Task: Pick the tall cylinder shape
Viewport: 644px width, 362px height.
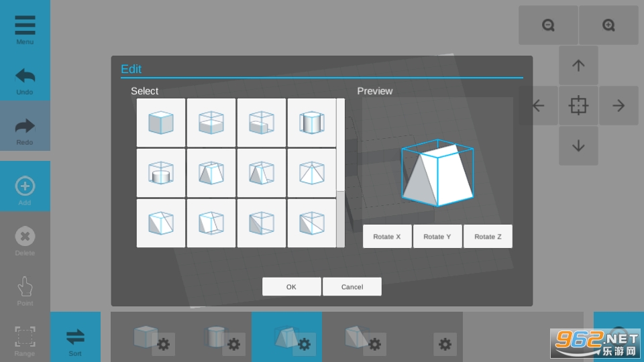Action: [x=312, y=123]
